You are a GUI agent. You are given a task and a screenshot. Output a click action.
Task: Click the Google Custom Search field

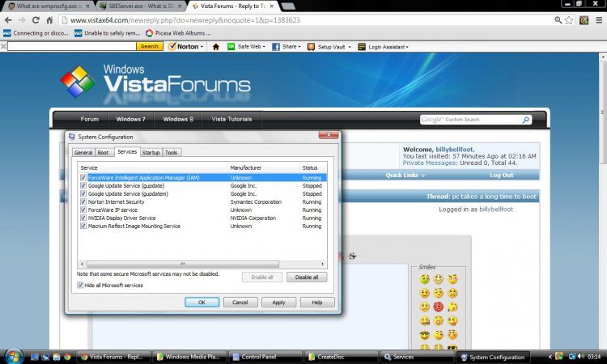tap(470, 120)
